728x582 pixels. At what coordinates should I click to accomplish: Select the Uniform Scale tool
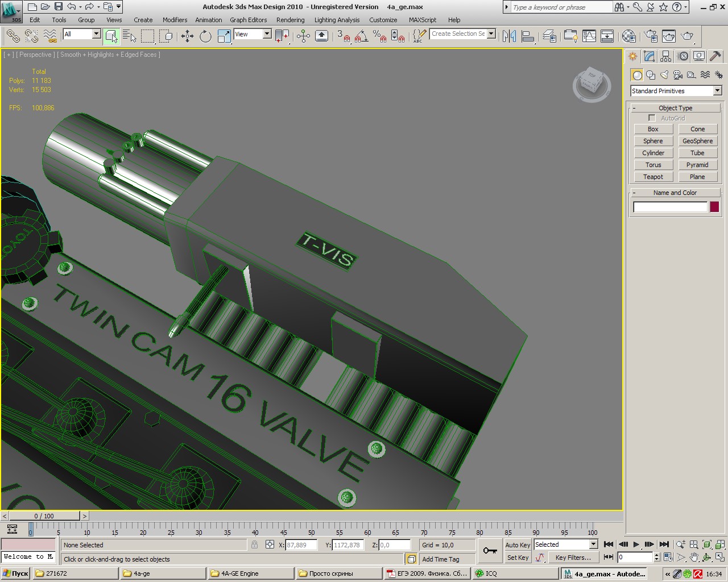click(x=224, y=36)
